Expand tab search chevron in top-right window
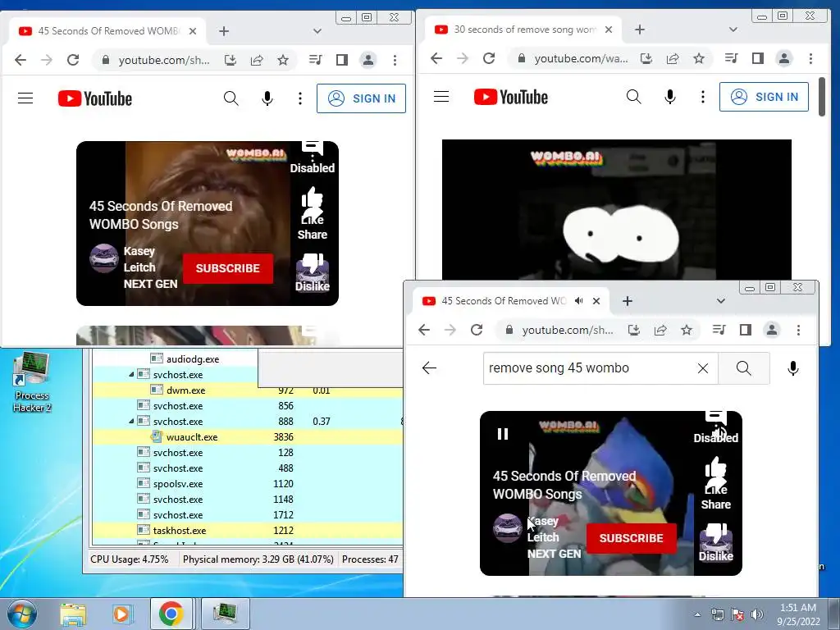 [733, 30]
